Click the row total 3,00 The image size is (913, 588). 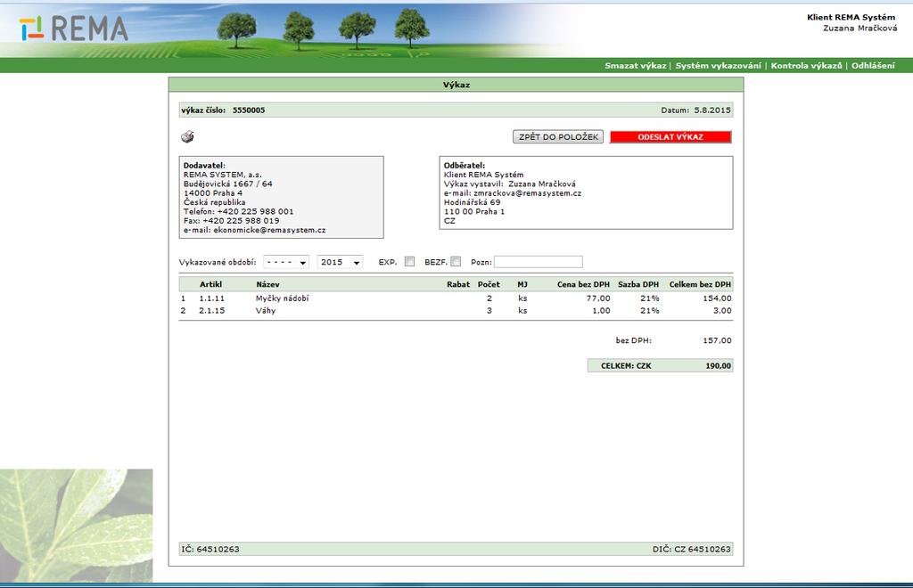click(x=722, y=311)
